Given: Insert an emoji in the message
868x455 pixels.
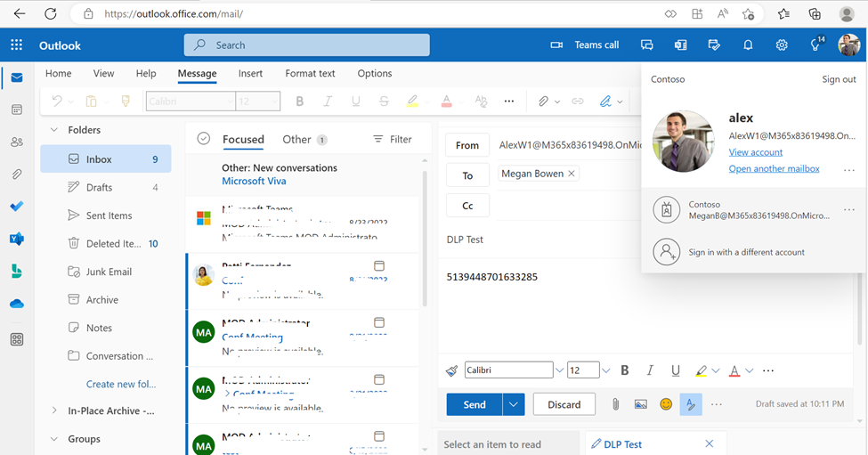Looking at the screenshot, I should click(666, 404).
